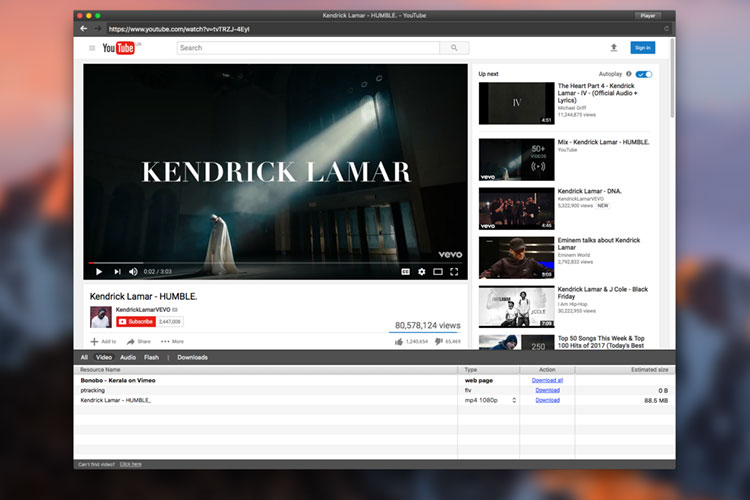Open Kendrick Lamar & J Cole thumbnail
This screenshot has width=750, height=500.
[x=517, y=307]
